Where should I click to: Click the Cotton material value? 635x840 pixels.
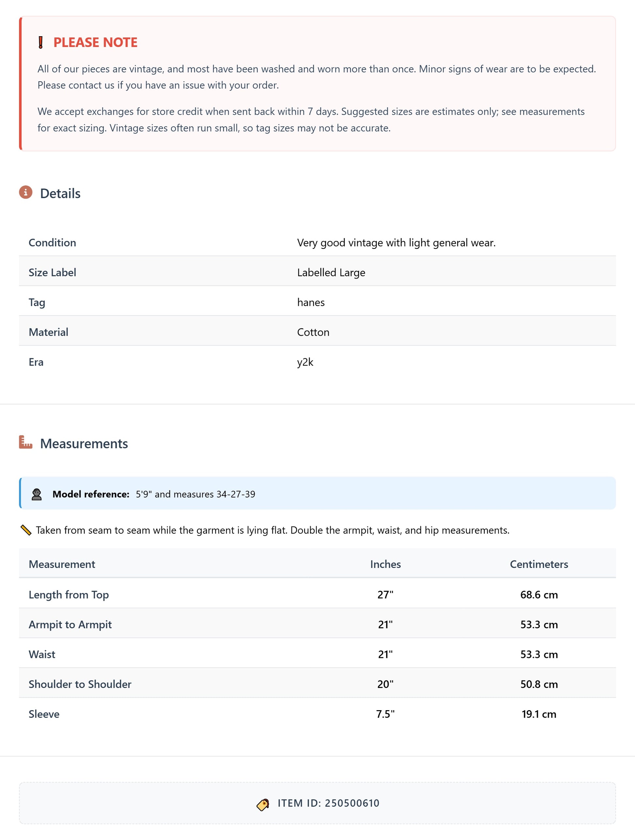tap(313, 332)
